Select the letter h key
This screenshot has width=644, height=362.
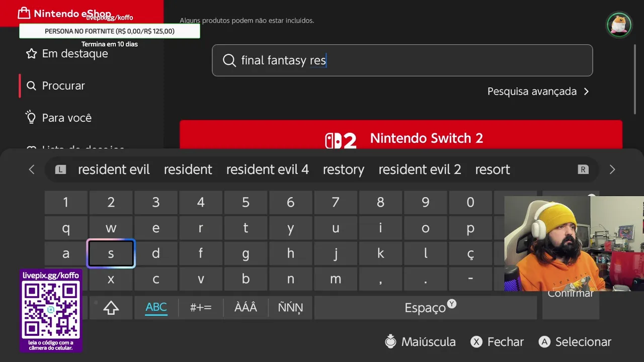[x=290, y=254]
